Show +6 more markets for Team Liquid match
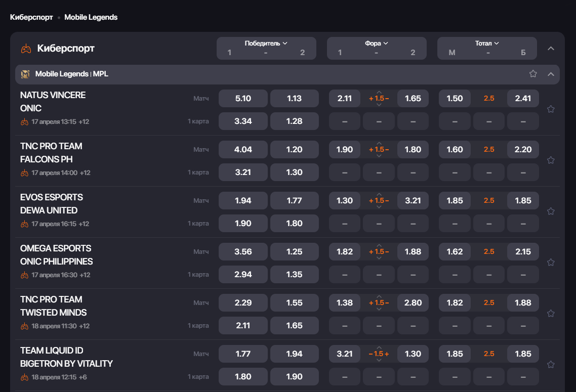 (83, 377)
